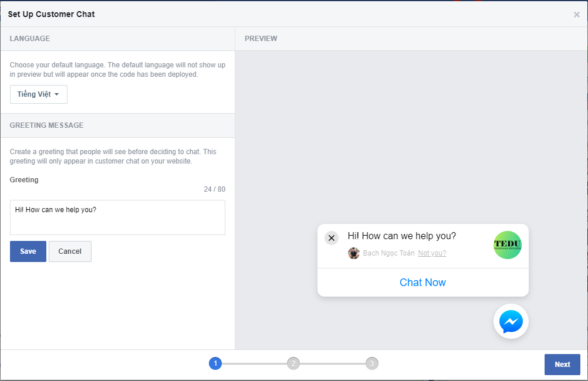Go to step 1 in the progress indicator

click(215, 363)
